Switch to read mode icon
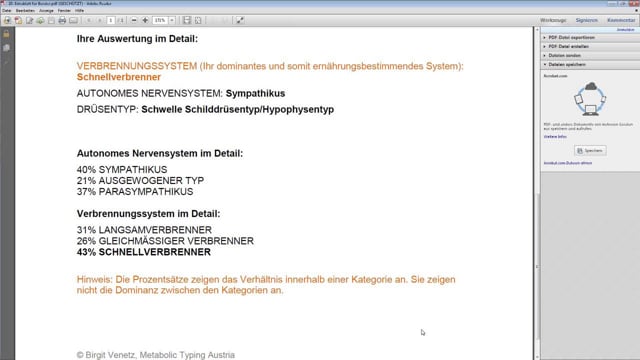Screen dimensions: 640x360 pyautogui.click(x=240, y=20)
